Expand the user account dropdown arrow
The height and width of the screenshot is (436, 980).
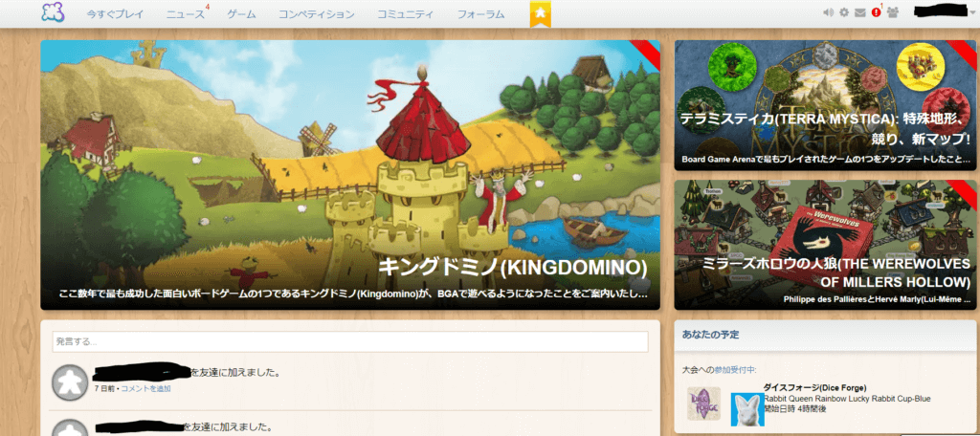coord(972,12)
